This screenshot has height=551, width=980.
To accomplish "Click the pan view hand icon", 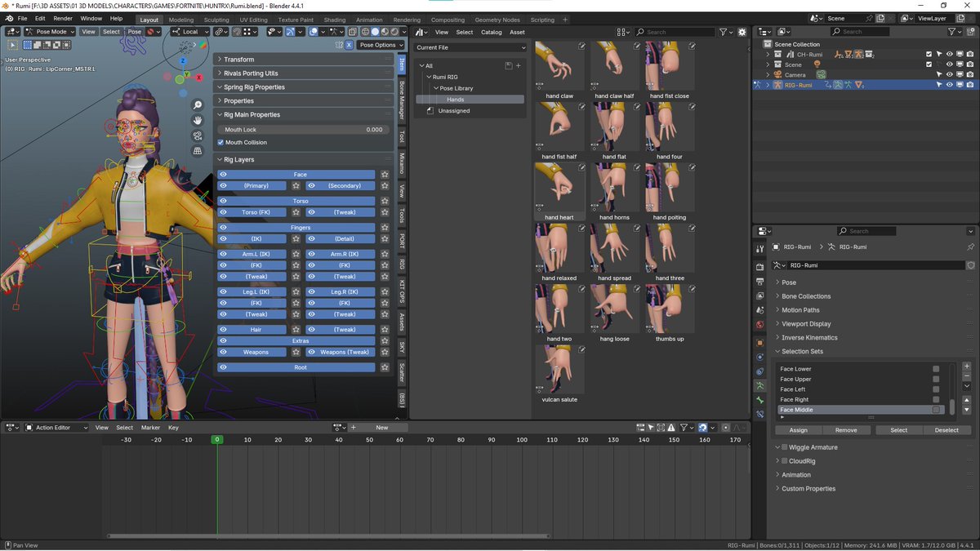I will coord(198,120).
